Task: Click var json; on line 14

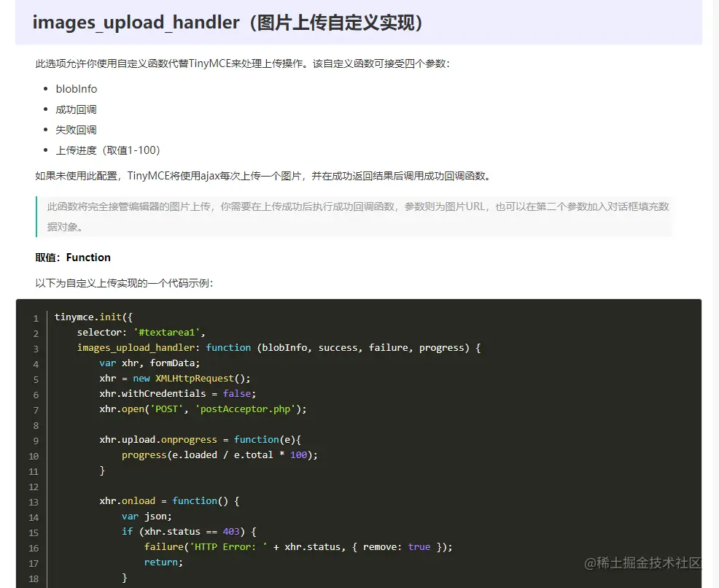Action: click(147, 517)
